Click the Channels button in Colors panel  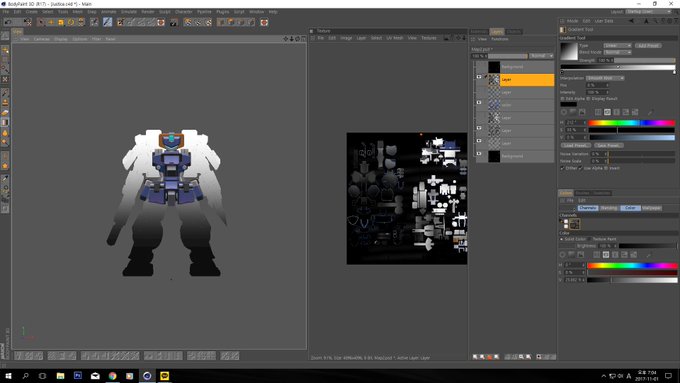(x=588, y=208)
